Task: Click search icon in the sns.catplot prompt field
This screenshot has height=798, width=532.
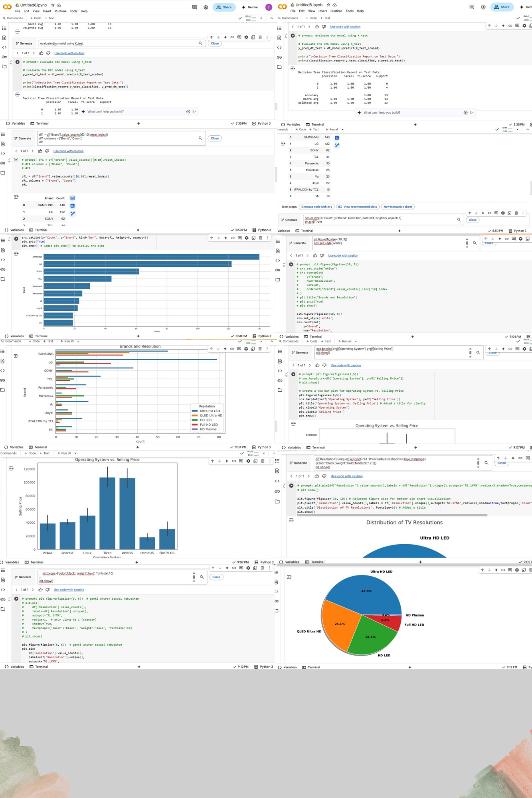Action: [x=459, y=219]
